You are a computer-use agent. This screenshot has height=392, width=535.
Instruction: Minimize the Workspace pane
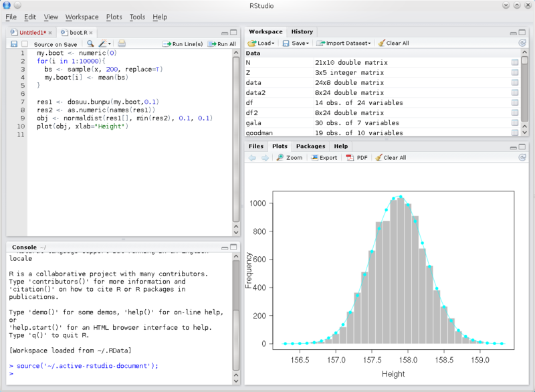pos(513,33)
